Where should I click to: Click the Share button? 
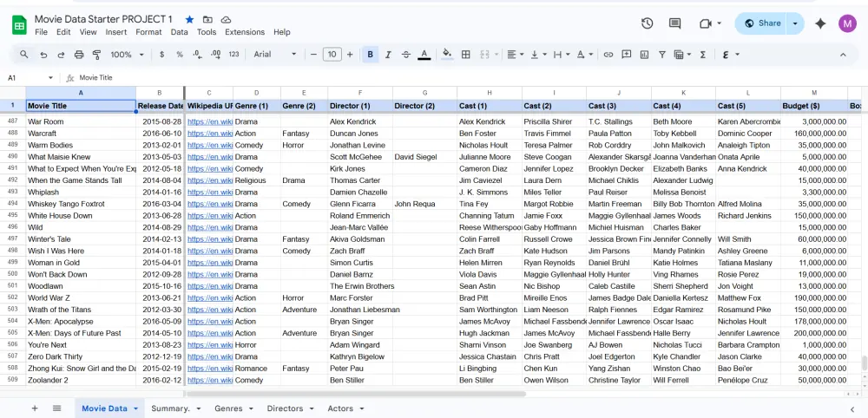coord(763,23)
